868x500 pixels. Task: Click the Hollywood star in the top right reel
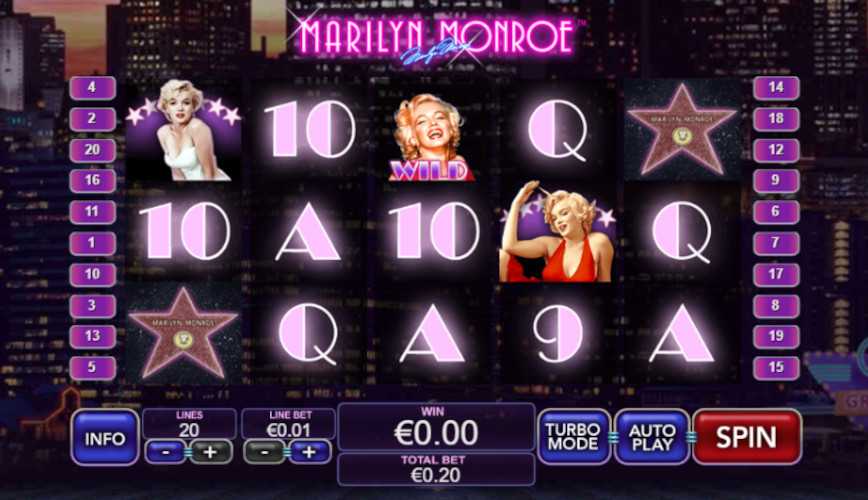pyautogui.click(x=681, y=130)
